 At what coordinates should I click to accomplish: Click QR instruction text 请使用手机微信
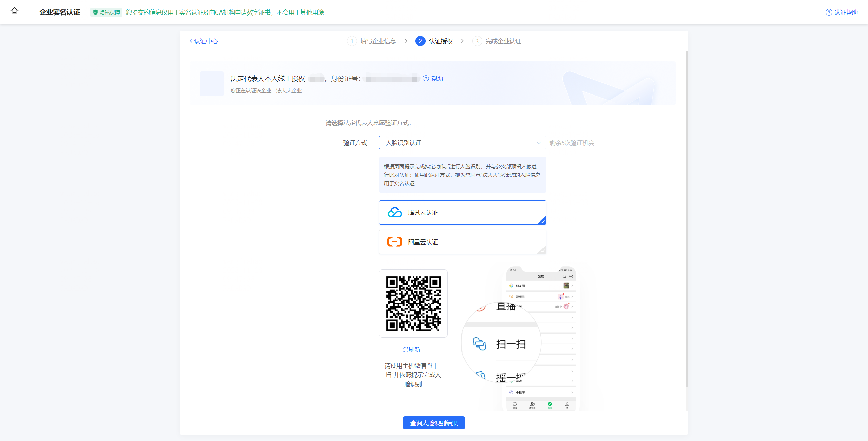[x=413, y=375]
